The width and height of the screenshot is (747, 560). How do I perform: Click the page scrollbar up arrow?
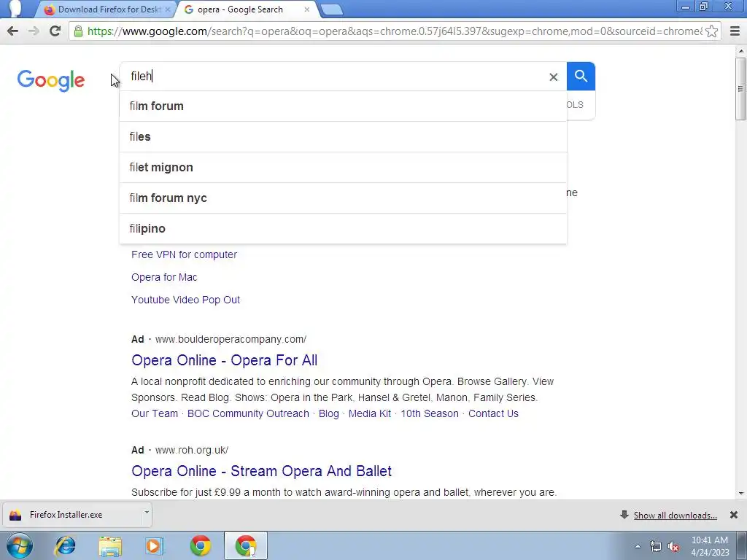[741, 50]
